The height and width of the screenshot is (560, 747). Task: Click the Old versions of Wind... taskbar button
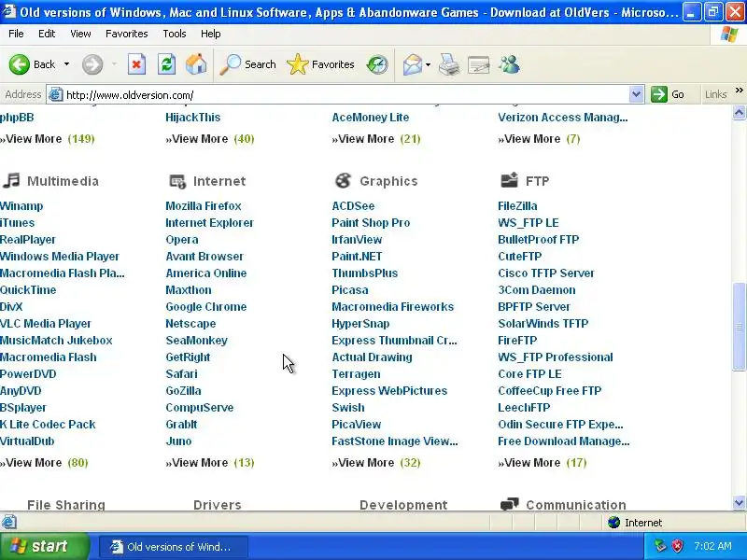[174, 547]
